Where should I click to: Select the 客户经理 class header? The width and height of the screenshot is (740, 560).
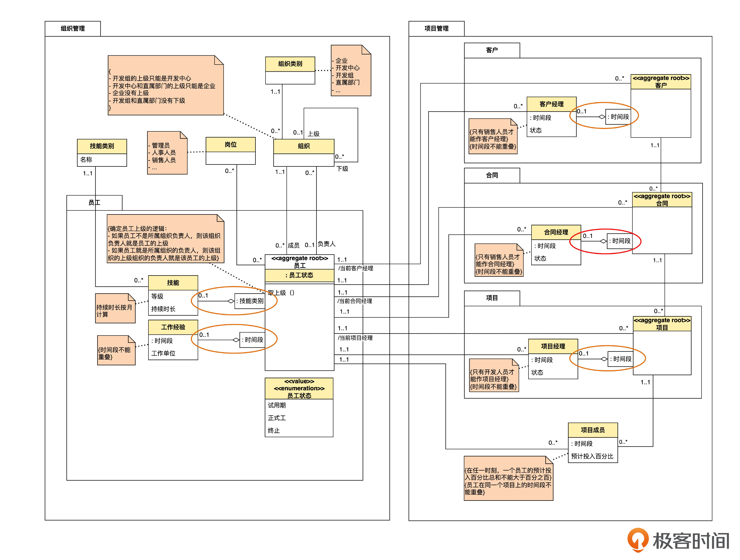(x=551, y=104)
